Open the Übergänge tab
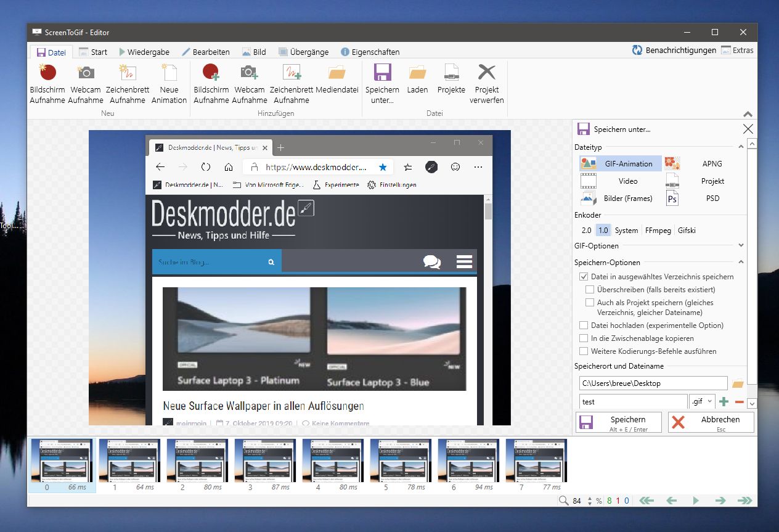The image size is (779, 532). click(x=303, y=52)
